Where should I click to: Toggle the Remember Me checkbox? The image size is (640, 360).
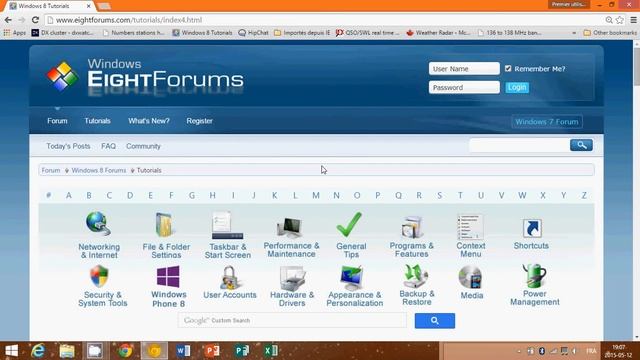[x=508, y=68]
